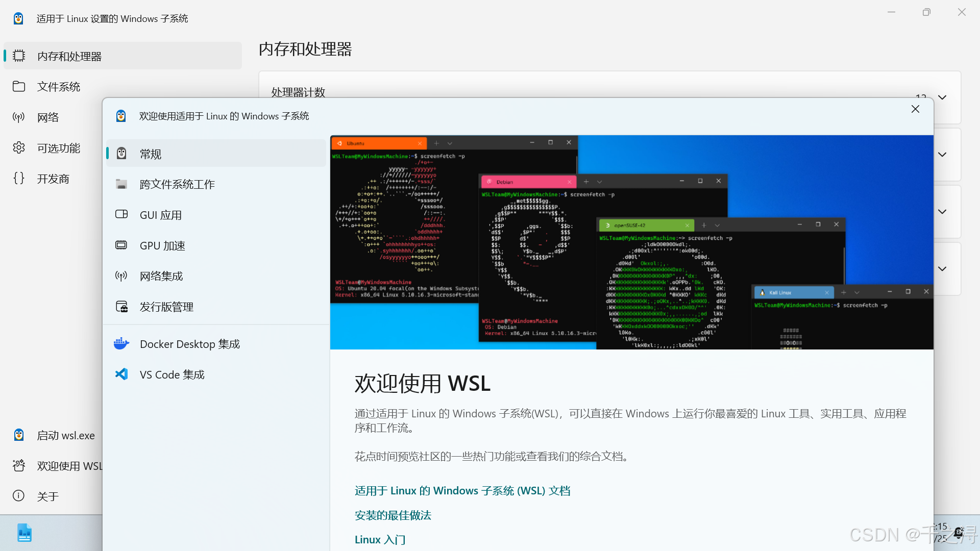Open the 安装的最佳做法 link
This screenshot has height=551, width=980.
tap(393, 515)
